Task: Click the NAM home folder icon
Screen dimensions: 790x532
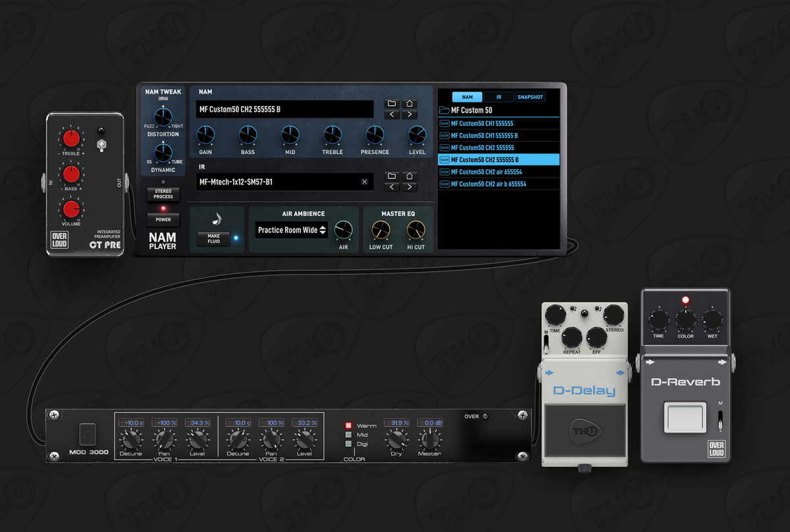Action: [x=409, y=103]
